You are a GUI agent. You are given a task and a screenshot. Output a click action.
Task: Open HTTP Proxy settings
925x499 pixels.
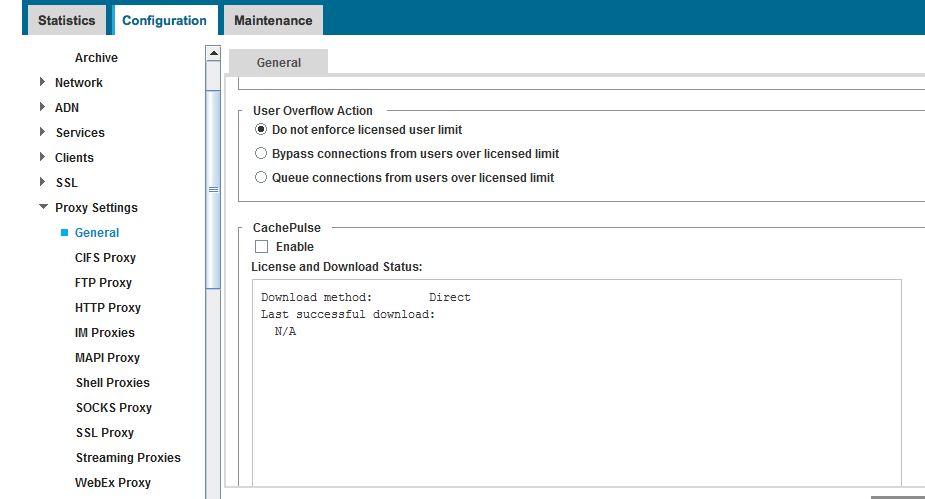tap(108, 308)
